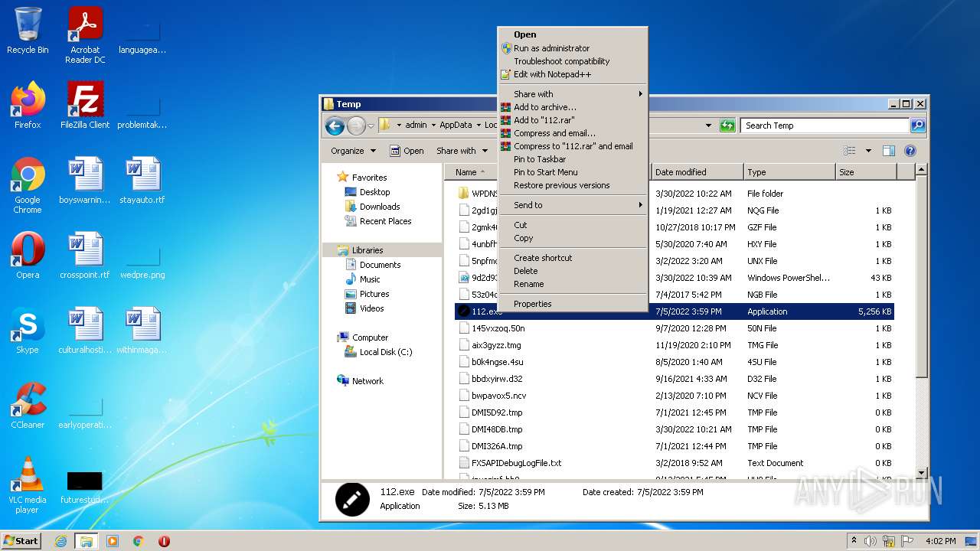Open VLC media player shortcut
Image resolution: width=980 pixels, height=551 pixels.
pyautogui.click(x=28, y=485)
